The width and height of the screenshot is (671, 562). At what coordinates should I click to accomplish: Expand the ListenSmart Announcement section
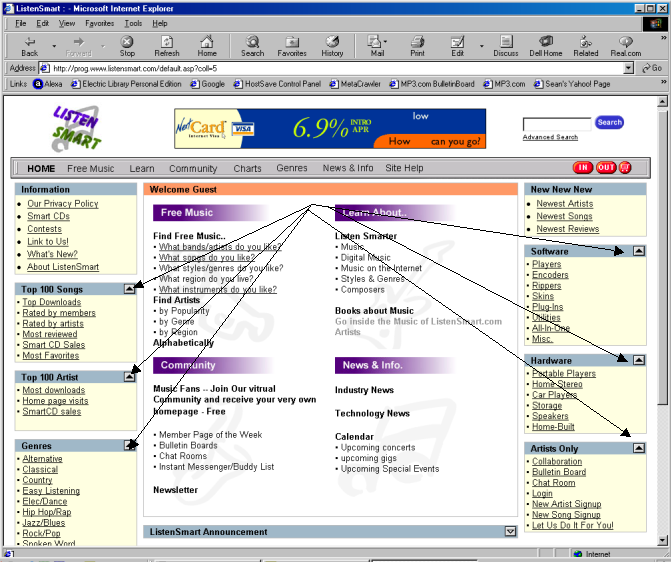510,532
